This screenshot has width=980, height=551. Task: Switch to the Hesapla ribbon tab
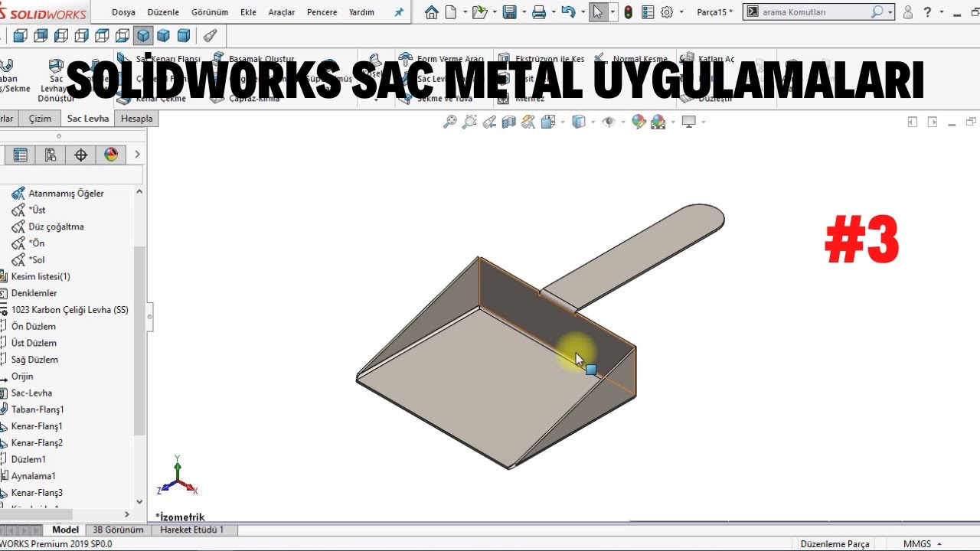137,119
